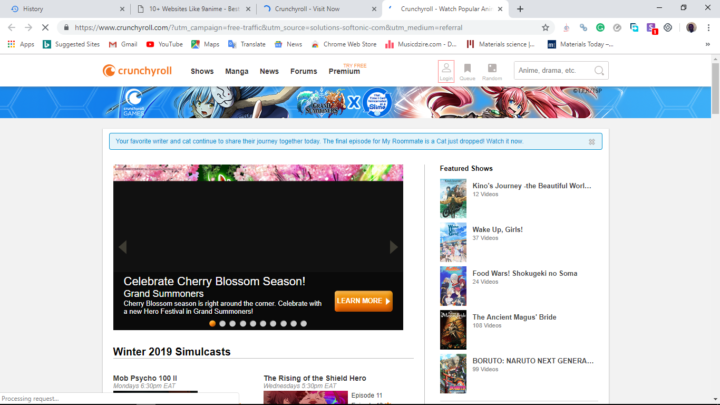720x405 pixels.
Task: Click Boruto thumbnail image
Action: pos(453,373)
